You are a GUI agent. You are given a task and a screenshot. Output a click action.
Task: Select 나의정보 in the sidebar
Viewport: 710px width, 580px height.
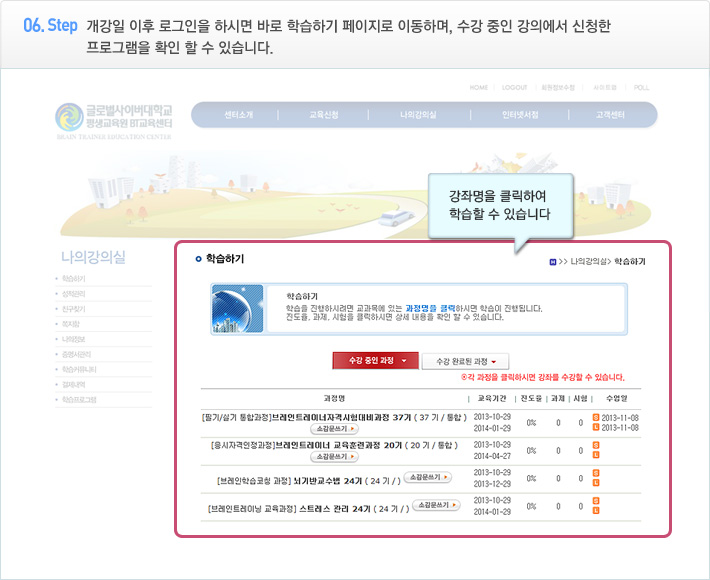point(73,339)
